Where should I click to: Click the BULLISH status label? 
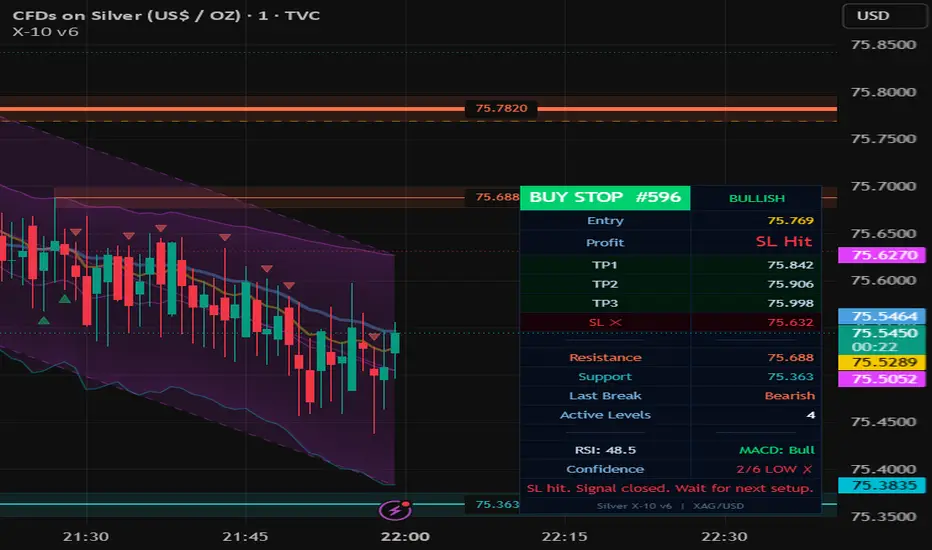click(757, 198)
